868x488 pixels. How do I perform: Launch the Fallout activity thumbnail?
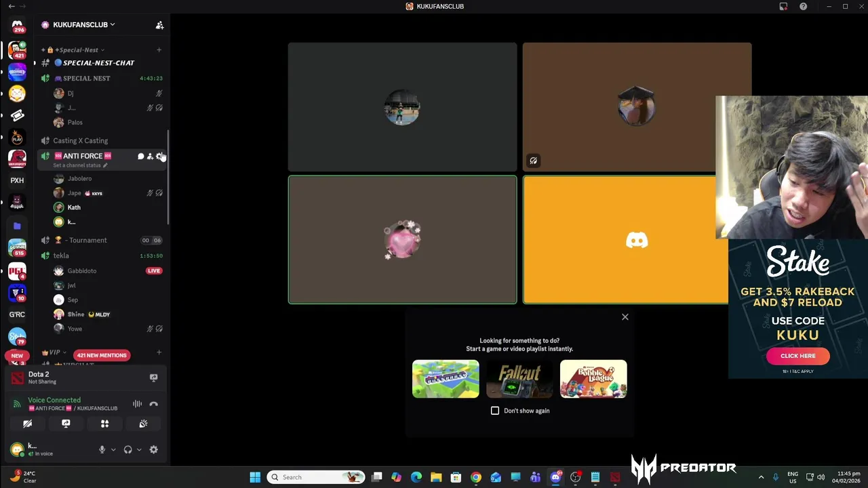(519, 379)
